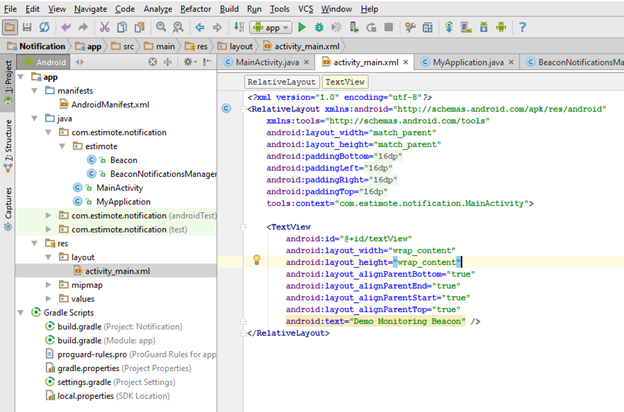This screenshot has height=412, width=624.
Task: Collapse the estimote package
Action: (x=62, y=146)
